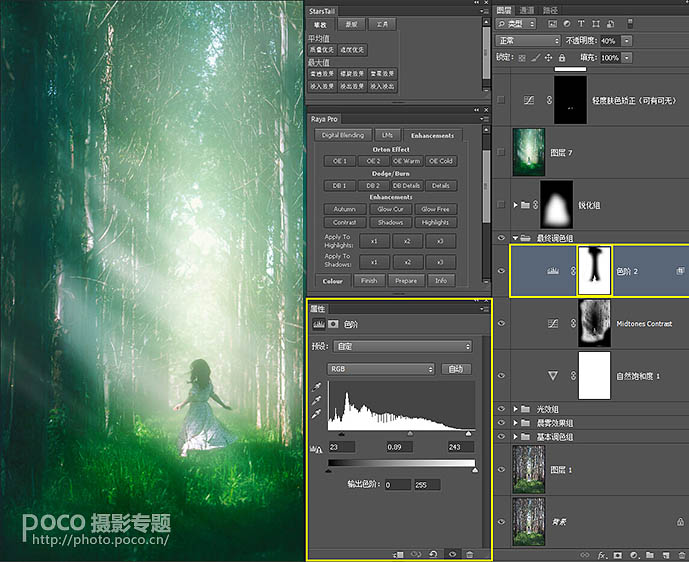Viewport: 689px width, 562px height.
Task: Select the 图层 tab
Action: point(504,10)
